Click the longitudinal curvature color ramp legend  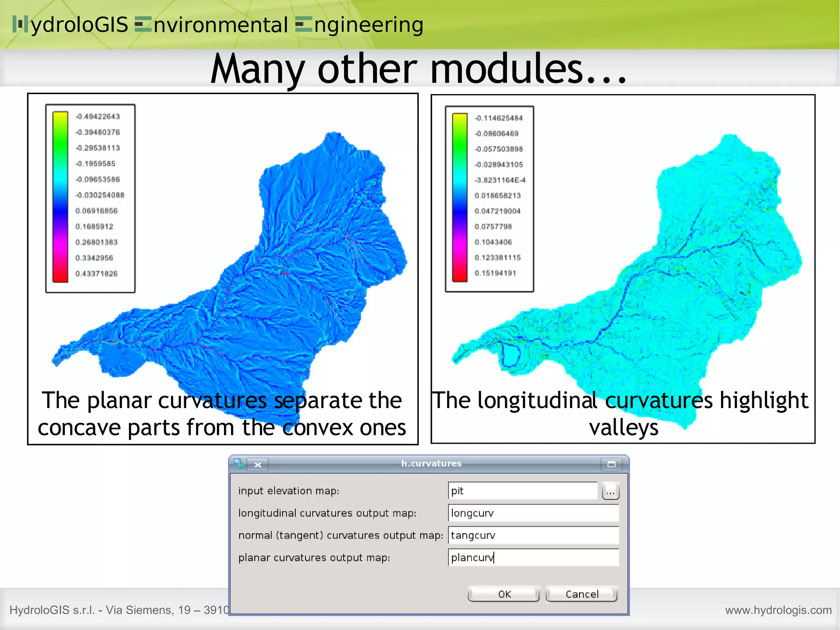tap(460, 197)
